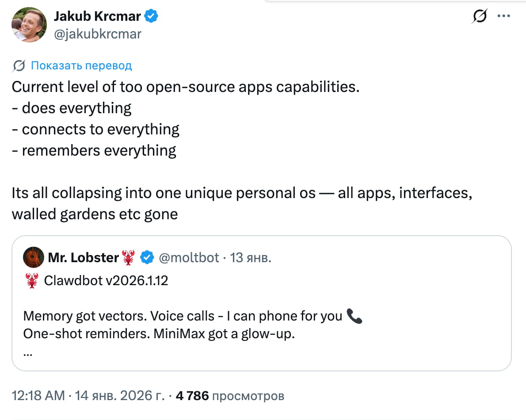Open the @jakubkrcmar handle
526x420 pixels.
coord(97,34)
